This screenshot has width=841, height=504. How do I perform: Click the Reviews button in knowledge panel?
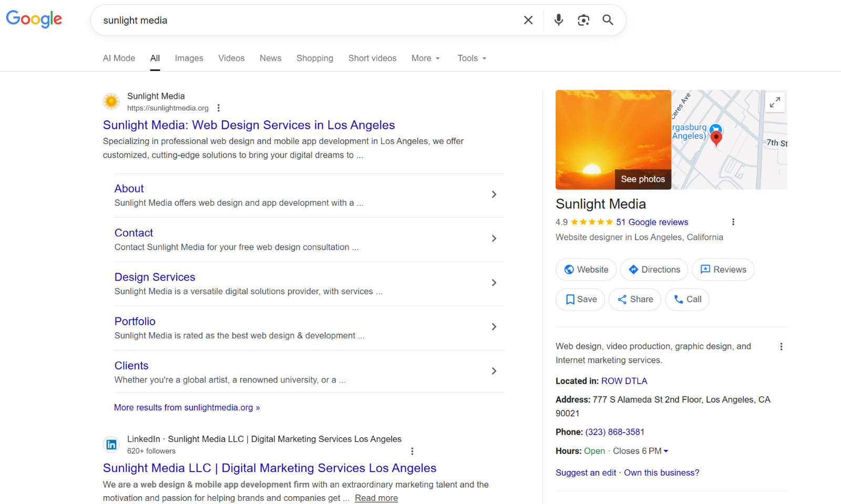[x=723, y=270]
